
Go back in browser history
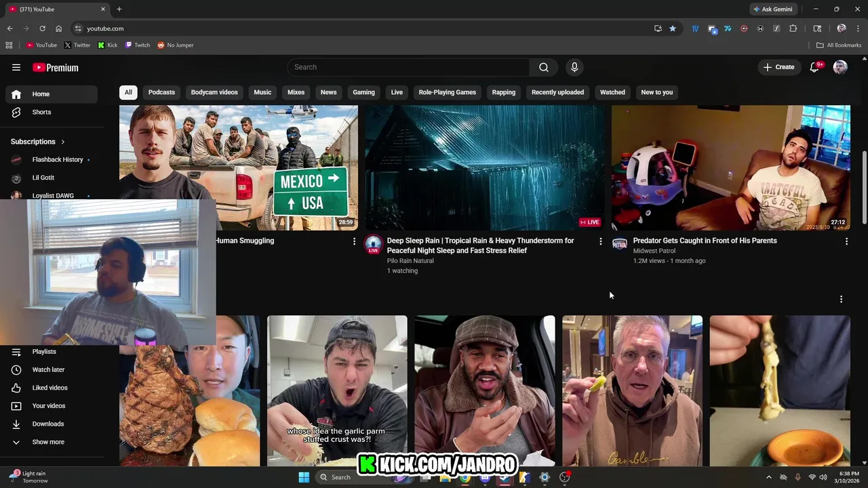click(9, 28)
